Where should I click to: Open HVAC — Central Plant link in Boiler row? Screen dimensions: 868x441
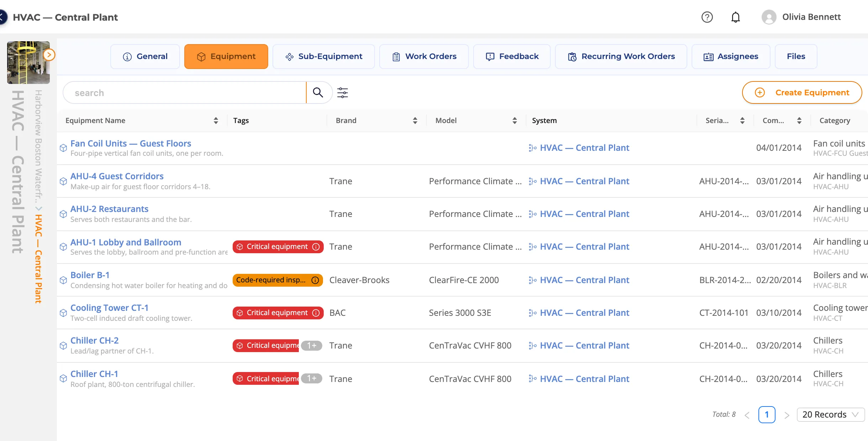pos(584,280)
